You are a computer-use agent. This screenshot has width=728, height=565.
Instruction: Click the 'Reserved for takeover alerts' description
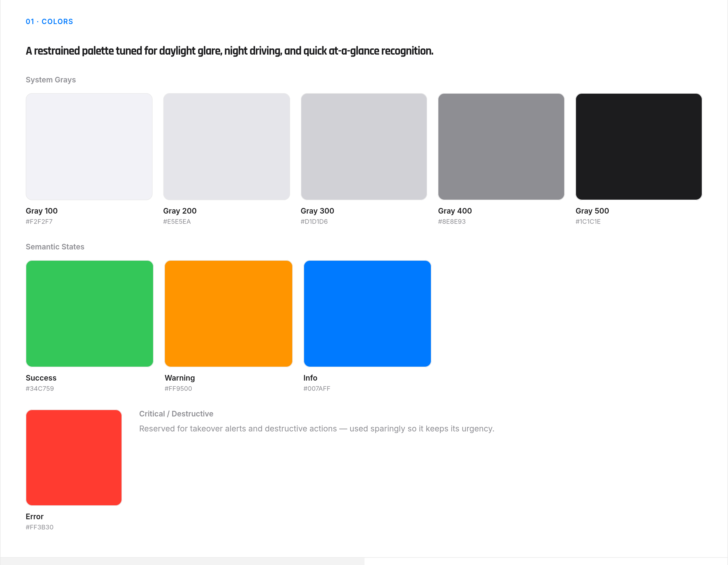tap(317, 429)
